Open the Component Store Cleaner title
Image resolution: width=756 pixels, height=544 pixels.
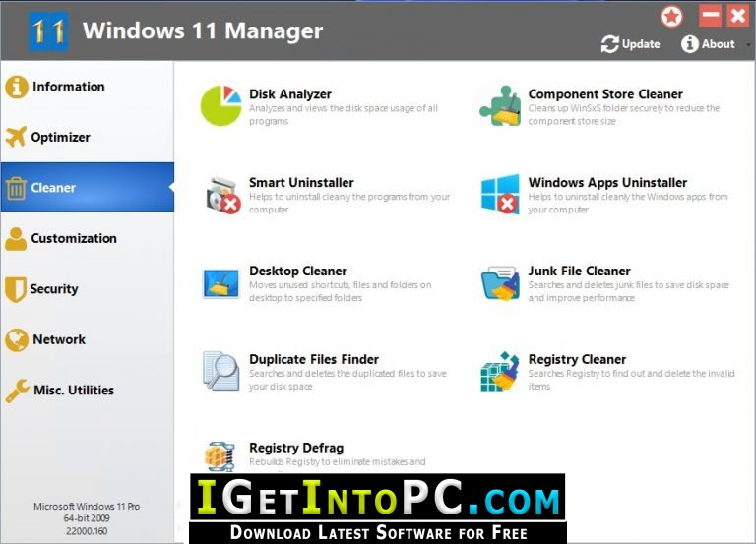(x=605, y=94)
